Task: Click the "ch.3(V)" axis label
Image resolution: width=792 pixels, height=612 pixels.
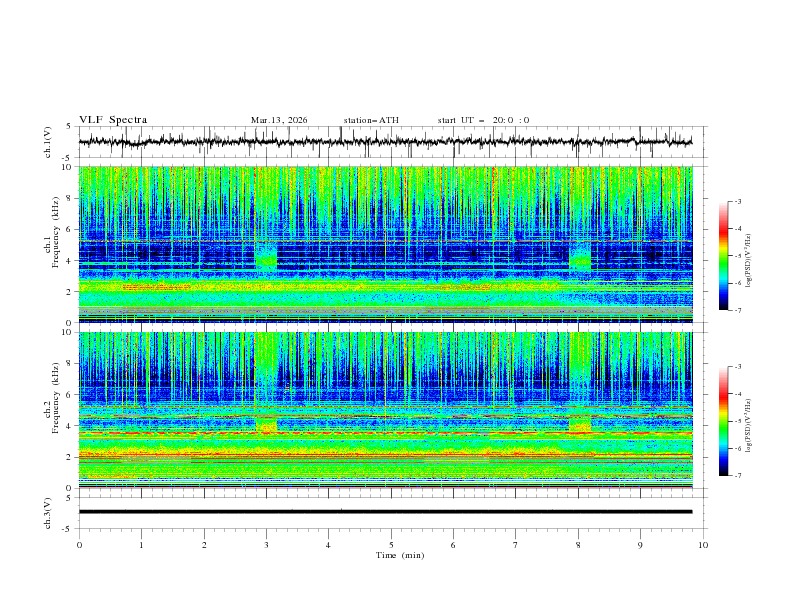Action: (48, 513)
